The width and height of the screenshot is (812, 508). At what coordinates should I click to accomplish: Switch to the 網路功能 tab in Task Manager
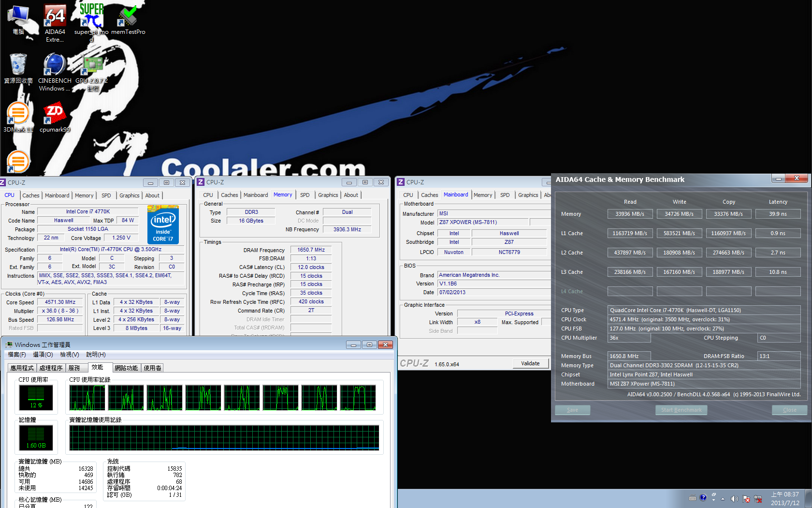pos(126,368)
